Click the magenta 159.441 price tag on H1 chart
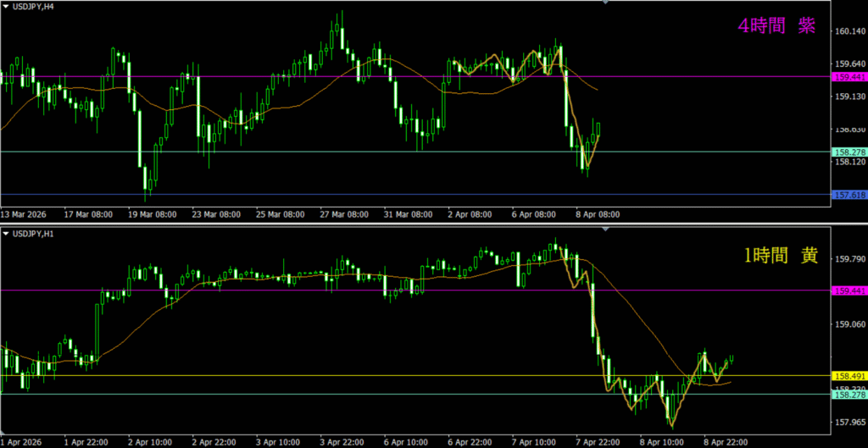868x448 pixels. click(x=850, y=290)
